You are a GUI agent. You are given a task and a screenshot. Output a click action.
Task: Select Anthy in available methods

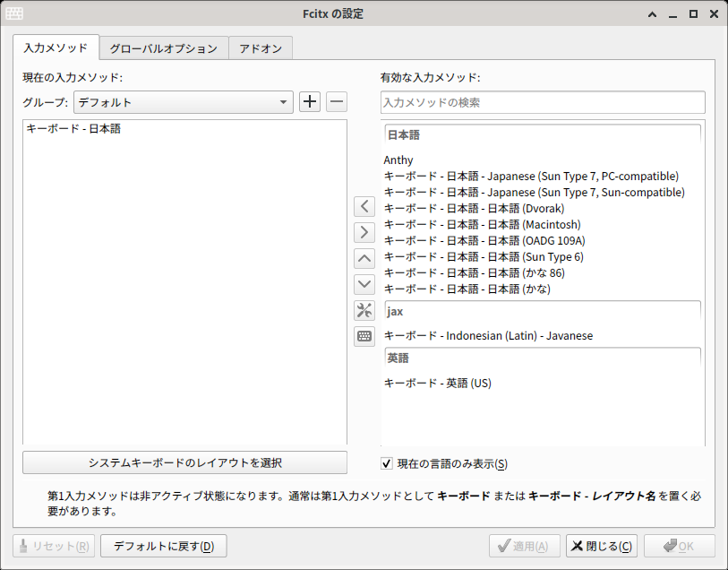(543, 160)
